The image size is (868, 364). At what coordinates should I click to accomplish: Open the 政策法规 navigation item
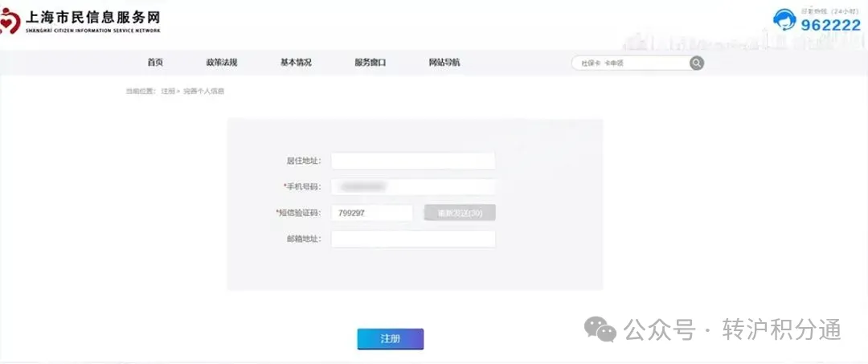pos(222,63)
